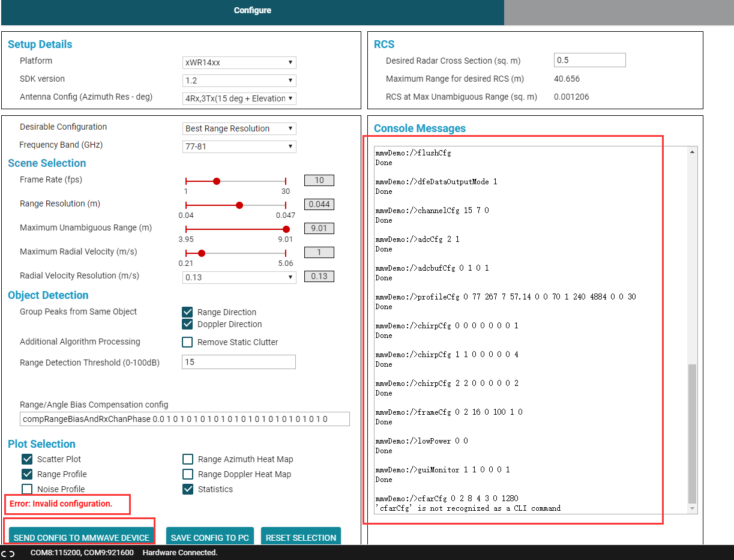Open the SDK version dropdown
The width and height of the screenshot is (734, 560).
coord(239,80)
